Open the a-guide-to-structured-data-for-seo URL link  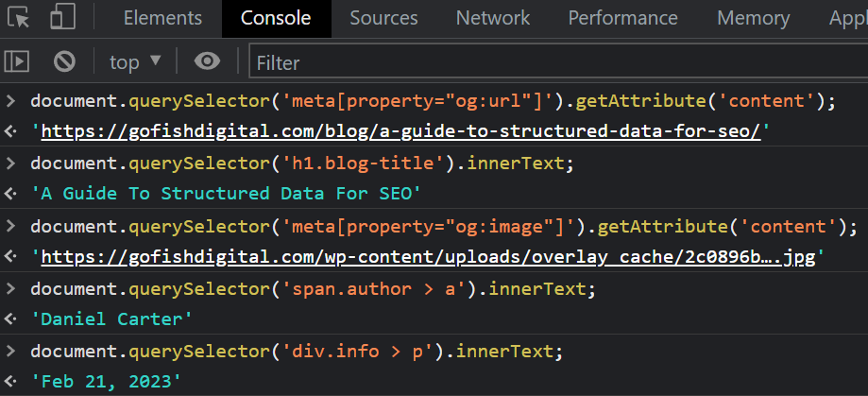[x=400, y=131]
